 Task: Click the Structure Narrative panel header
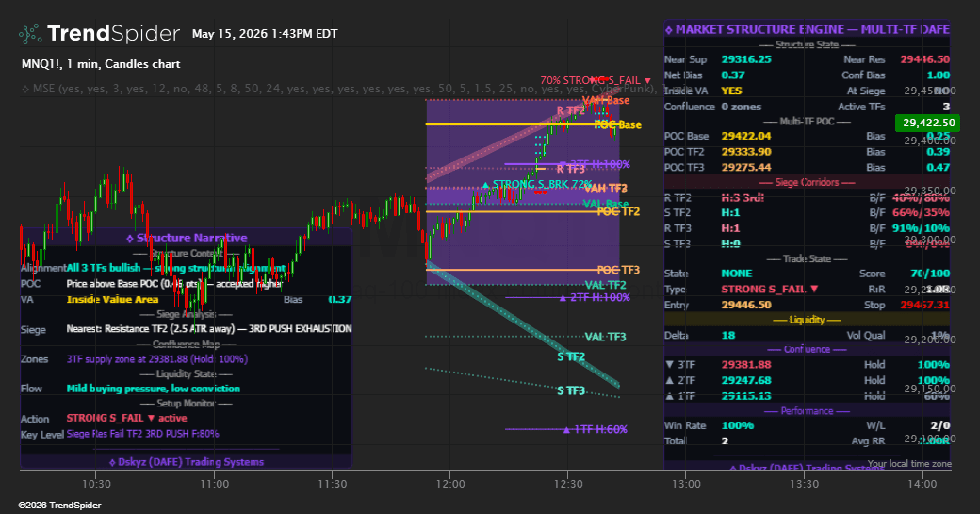pyautogui.click(x=187, y=238)
